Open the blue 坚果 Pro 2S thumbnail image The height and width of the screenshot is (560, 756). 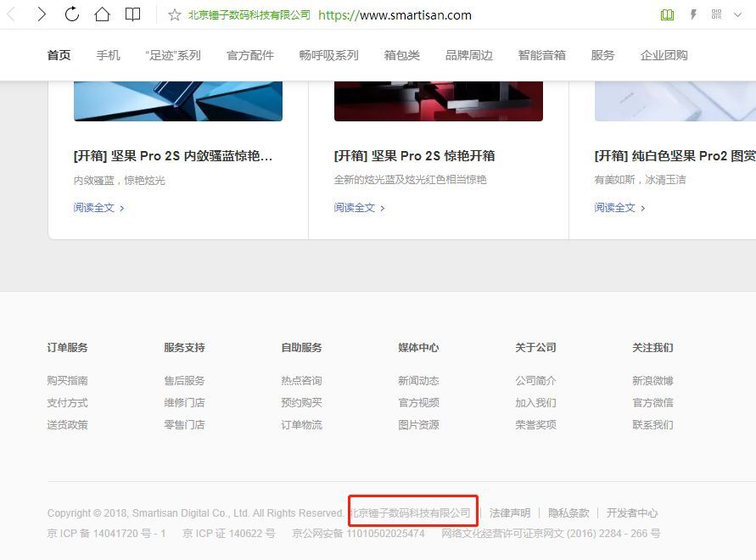[178, 101]
